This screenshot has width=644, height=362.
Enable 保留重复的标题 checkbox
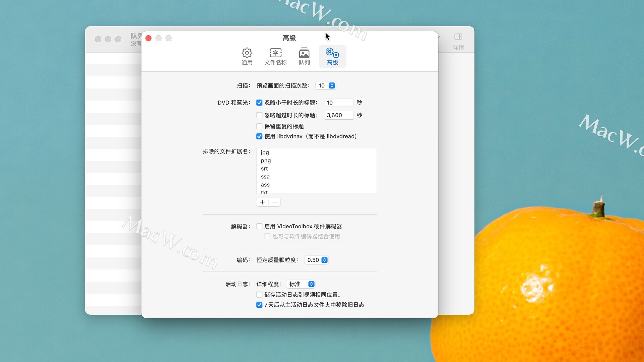259,126
